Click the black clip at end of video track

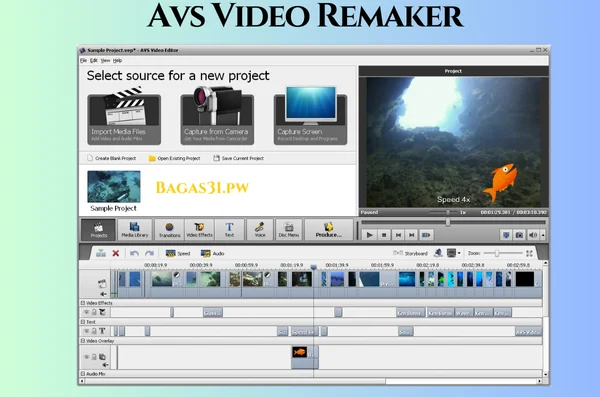525,279
